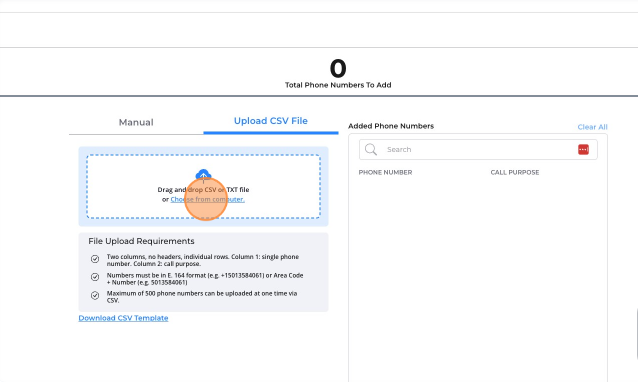The height and width of the screenshot is (389, 638).
Task: Click the Added Phone Numbers heading
Action: tap(391, 126)
